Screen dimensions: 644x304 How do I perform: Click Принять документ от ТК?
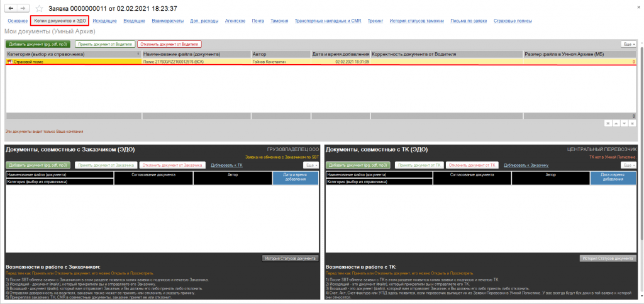tap(419, 165)
